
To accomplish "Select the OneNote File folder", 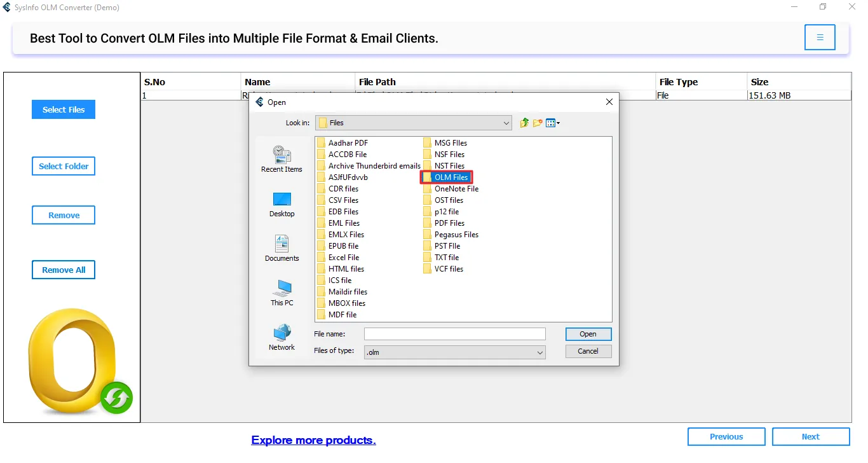I will [x=451, y=189].
